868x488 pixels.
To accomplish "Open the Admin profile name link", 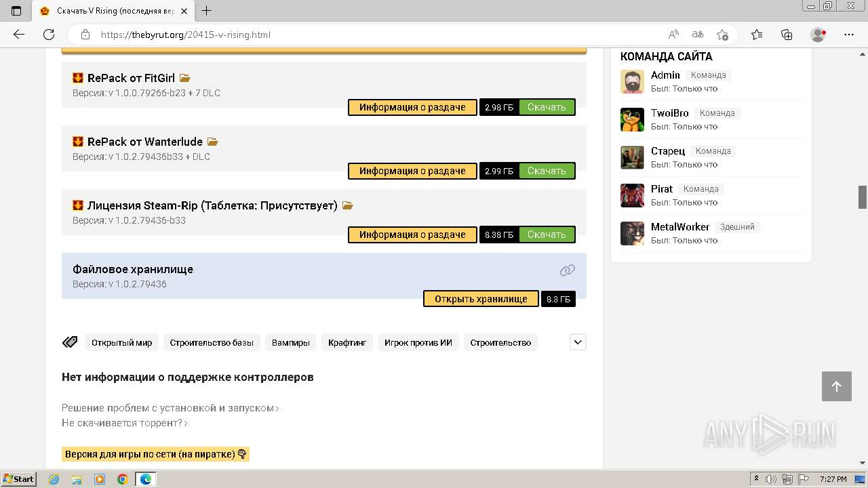I will 665,75.
